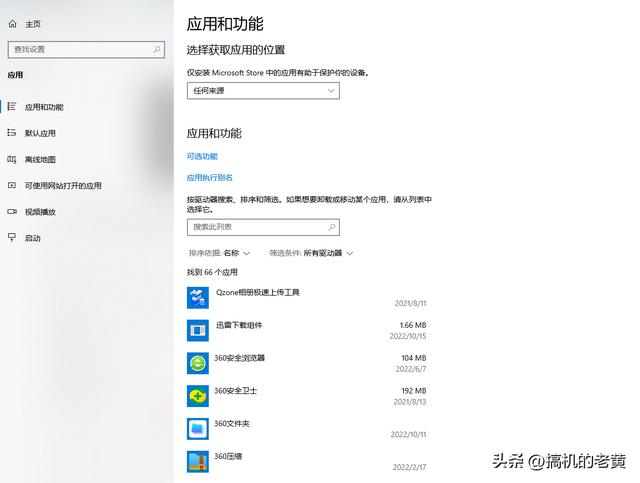Click the 选择获取应用的位置 heading
Screen dimensions: 640x483
[236, 50]
